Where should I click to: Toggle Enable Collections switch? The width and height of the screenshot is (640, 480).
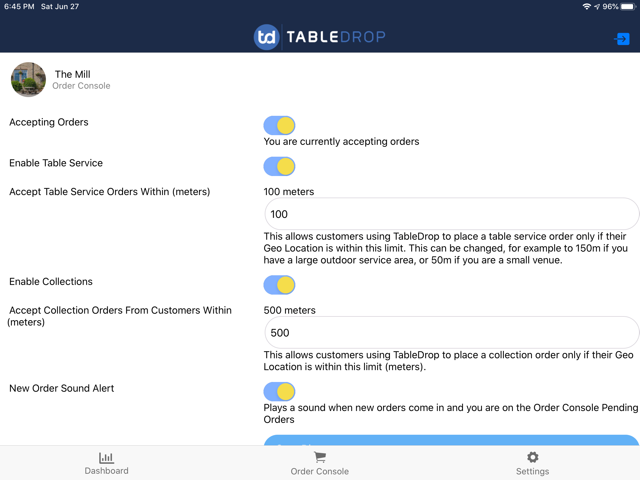click(279, 285)
